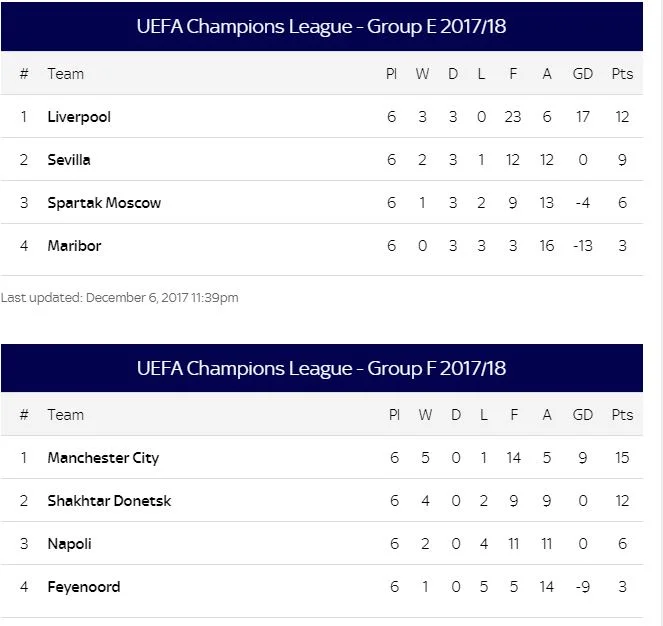Open the Manchester City team link
Viewport: 663px width, 626px height.
103,458
